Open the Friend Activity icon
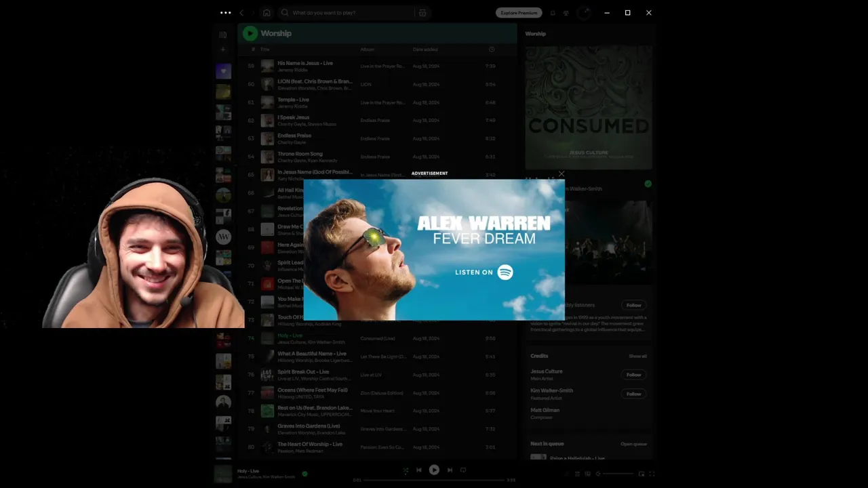This screenshot has width=868, height=488. point(566,13)
